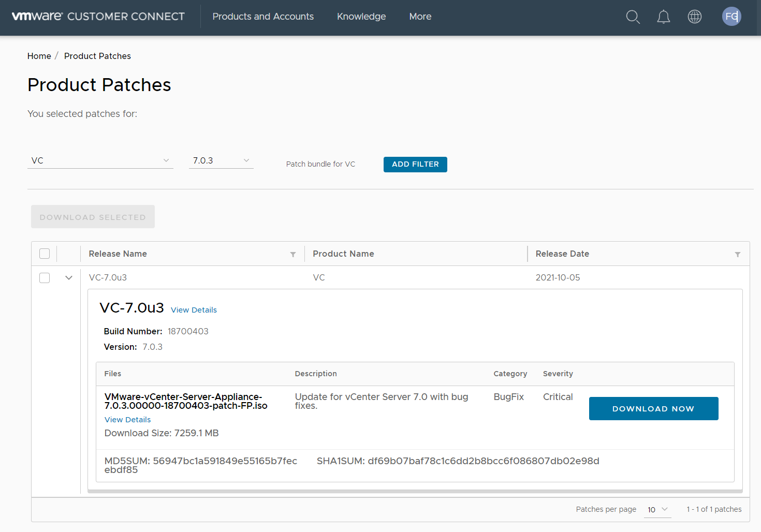Image resolution: width=761 pixels, height=532 pixels.
Task: Click the Product Patches breadcrumb
Action: [x=97, y=56]
